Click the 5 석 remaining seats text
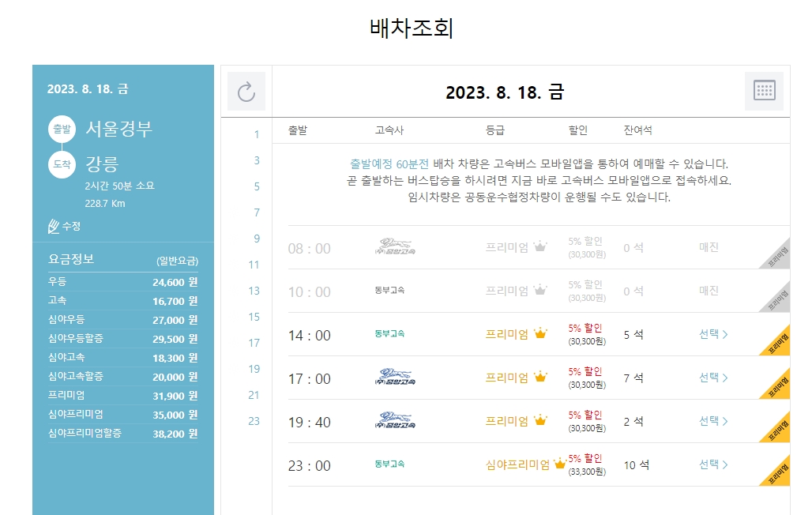 tap(633, 335)
